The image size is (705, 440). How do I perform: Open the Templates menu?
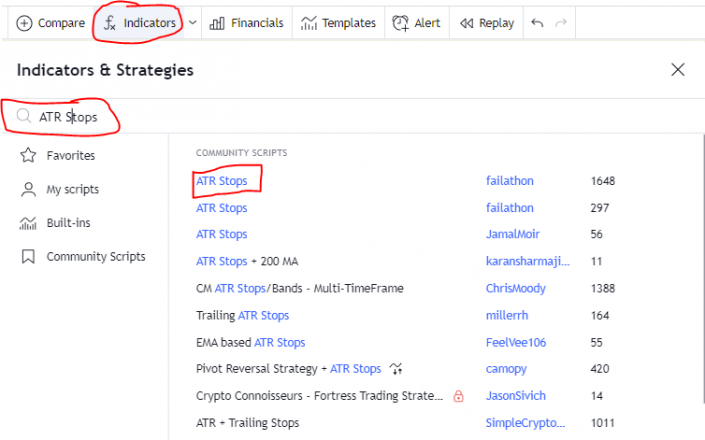338,23
